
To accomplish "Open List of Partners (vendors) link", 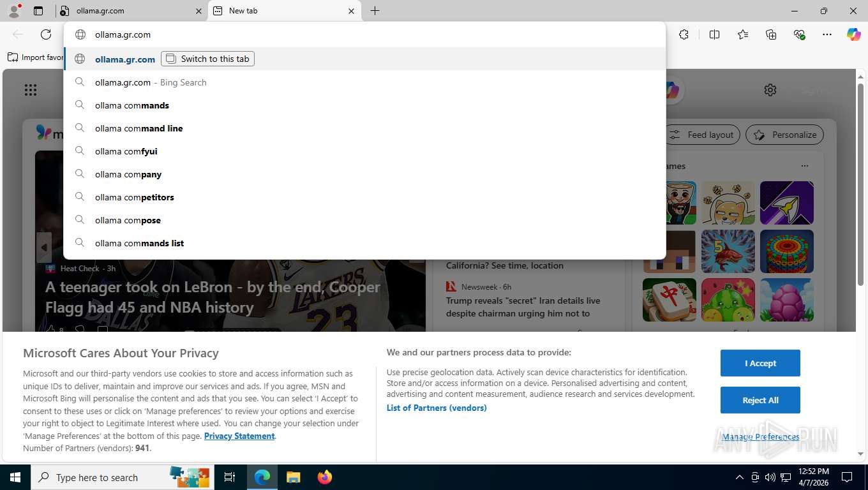I will coord(437,408).
